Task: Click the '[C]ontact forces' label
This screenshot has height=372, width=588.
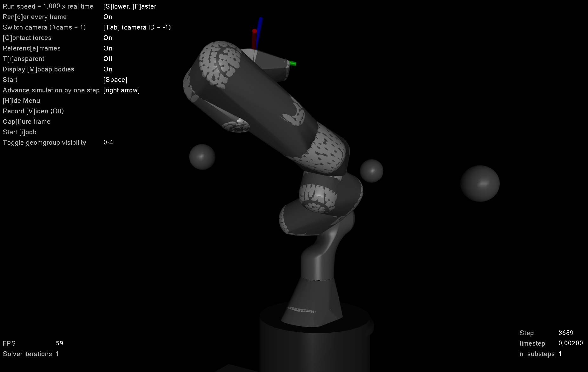Action: [27, 38]
